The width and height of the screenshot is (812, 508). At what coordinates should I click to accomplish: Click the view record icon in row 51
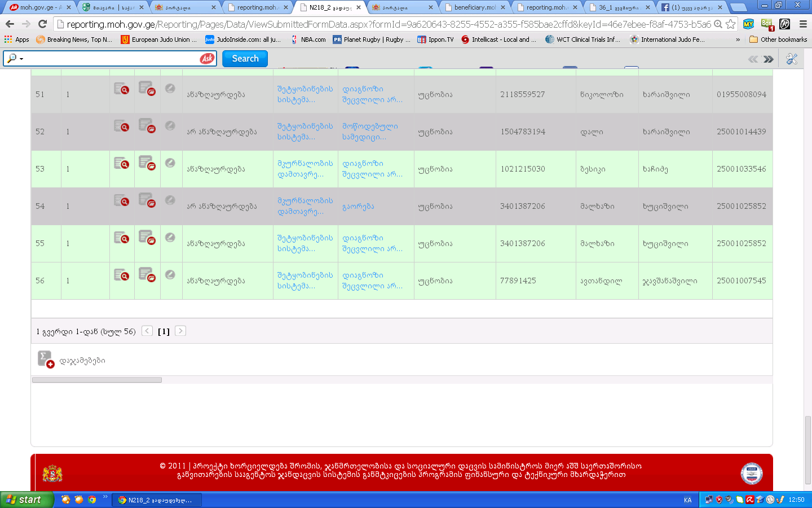pos(121,89)
